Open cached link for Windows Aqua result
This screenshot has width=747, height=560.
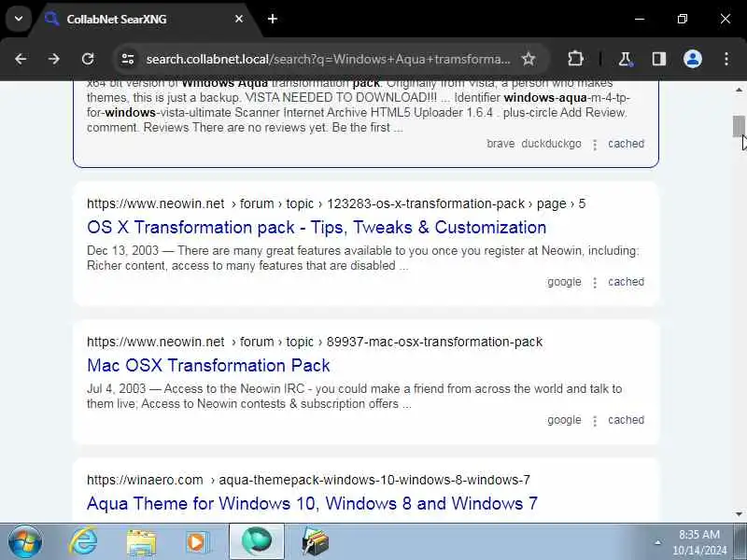tap(626, 144)
